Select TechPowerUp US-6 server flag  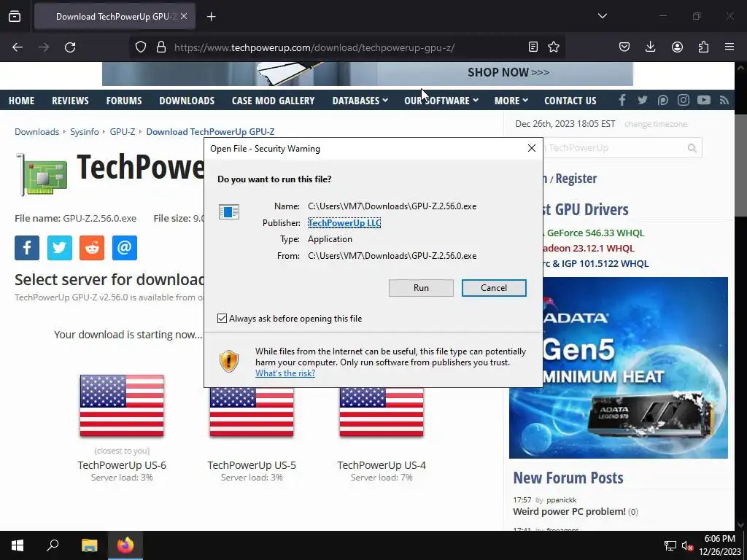(122, 405)
